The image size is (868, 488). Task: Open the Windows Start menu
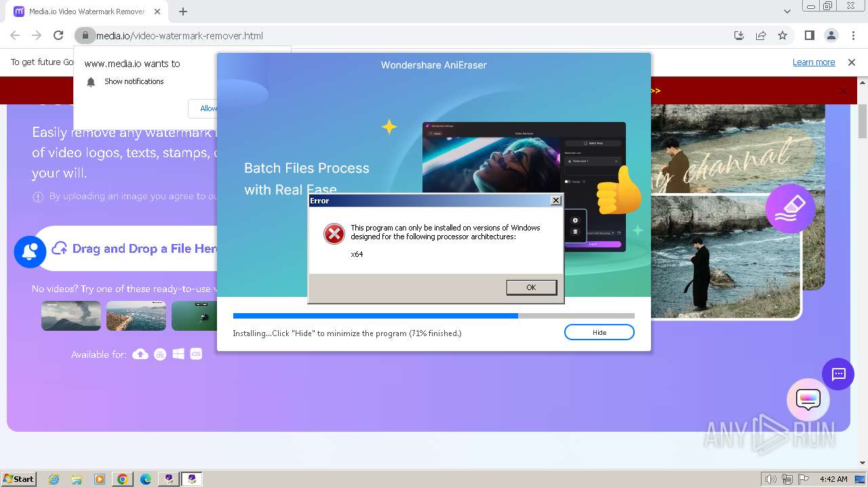[x=18, y=479]
